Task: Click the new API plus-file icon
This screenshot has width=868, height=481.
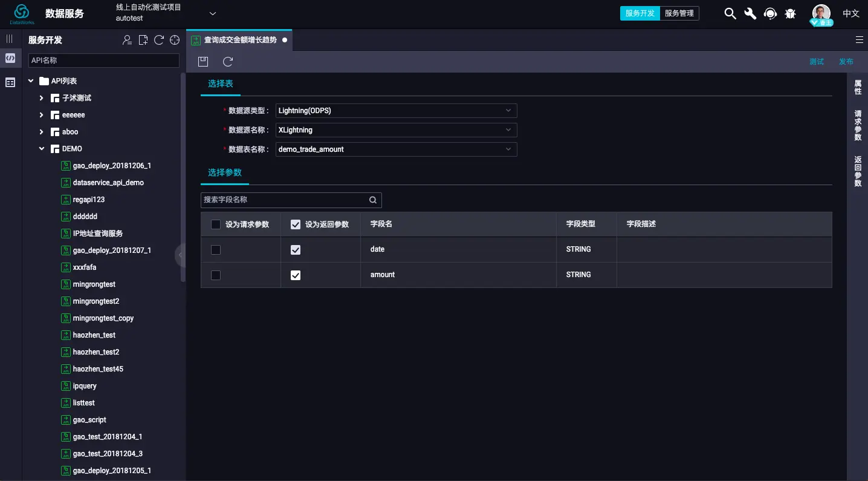Action: pyautogui.click(x=143, y=40)
